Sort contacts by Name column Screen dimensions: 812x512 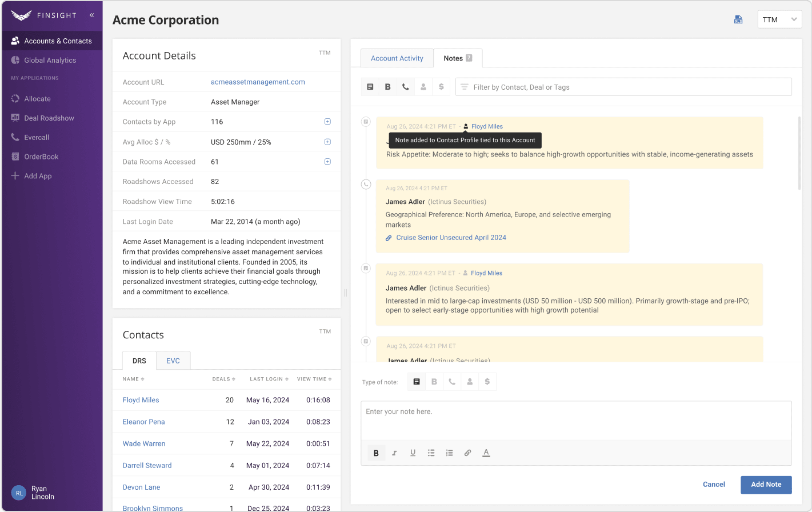(x=133, y=379)
